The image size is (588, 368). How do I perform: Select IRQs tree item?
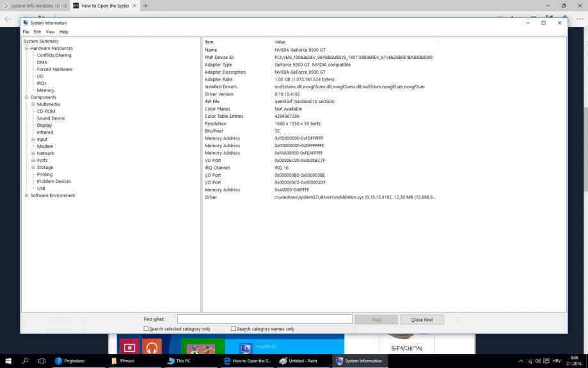click(x=42, y=83)
